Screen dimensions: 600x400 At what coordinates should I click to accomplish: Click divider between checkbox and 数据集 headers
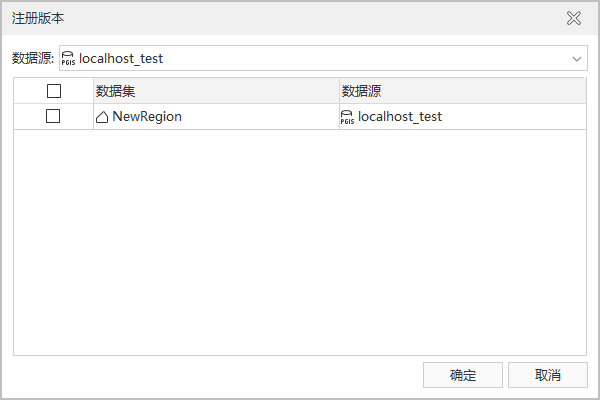[93, 91]
